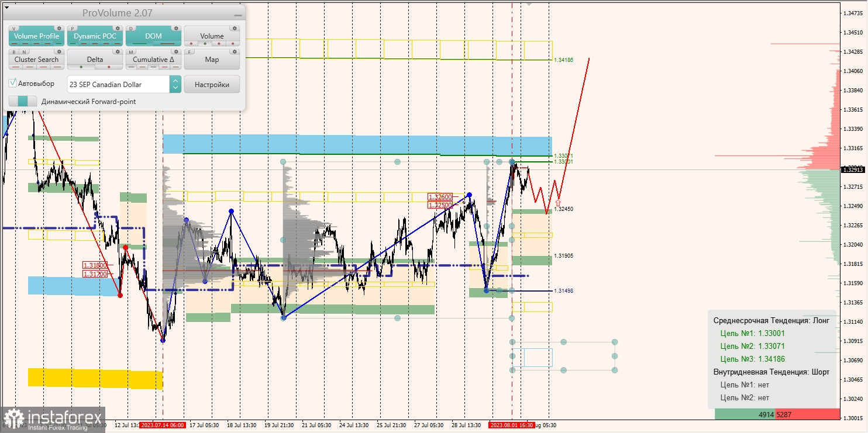Click the red 5287 volume bar
The height and width of the screenshot is (433, 868).
pyautogui.click(x=808, y=414)
